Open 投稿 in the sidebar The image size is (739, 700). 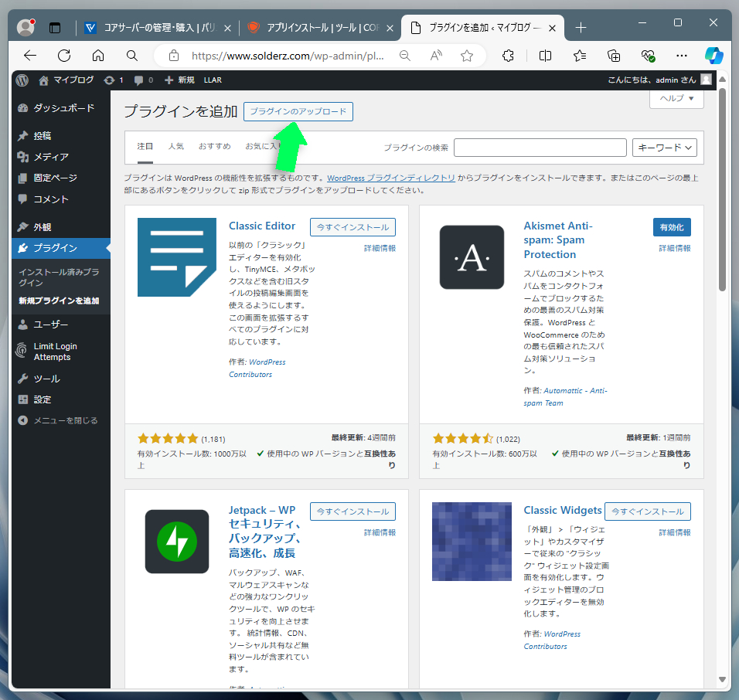coord(61,136)
